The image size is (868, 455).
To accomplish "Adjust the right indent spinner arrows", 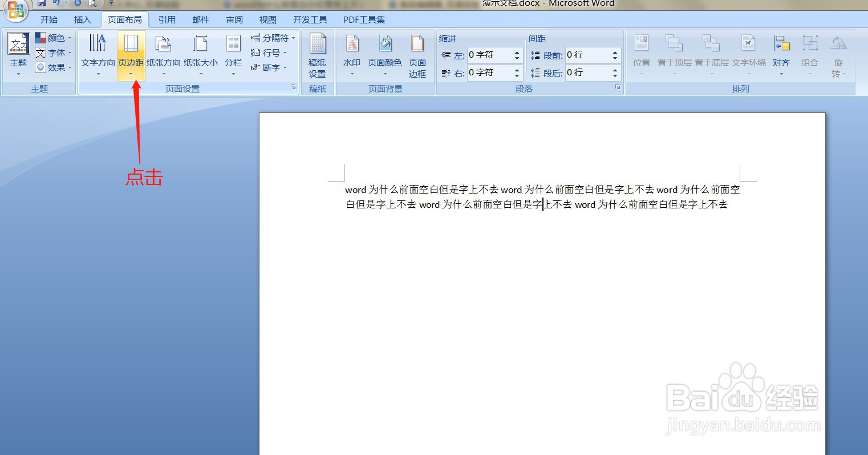I will coord(517,73).
